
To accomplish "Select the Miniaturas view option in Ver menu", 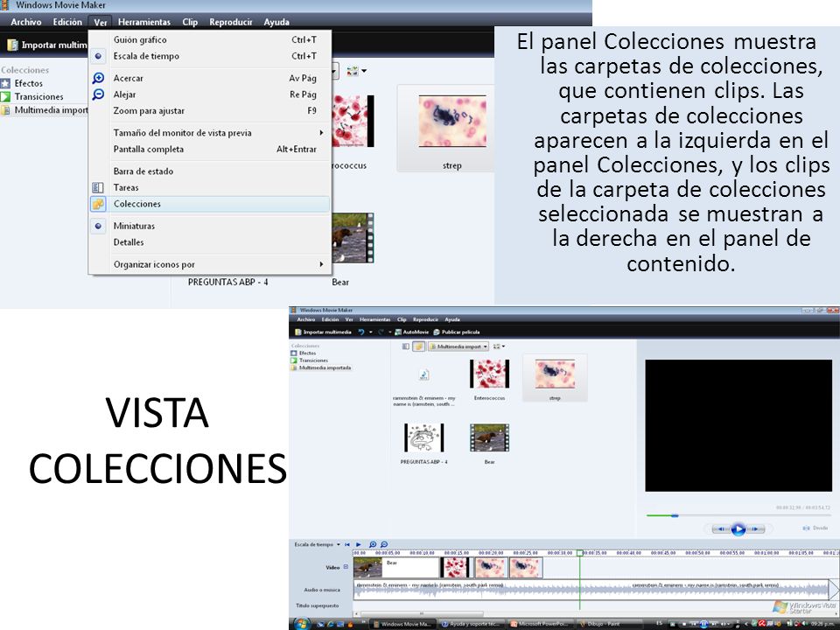I will point(210,226).
